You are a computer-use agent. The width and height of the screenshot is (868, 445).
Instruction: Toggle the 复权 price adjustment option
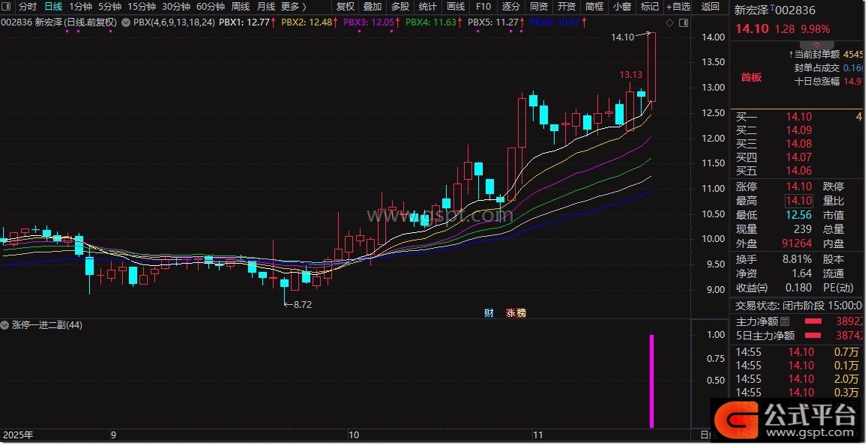pyautogui.click(x=346, y=7)
